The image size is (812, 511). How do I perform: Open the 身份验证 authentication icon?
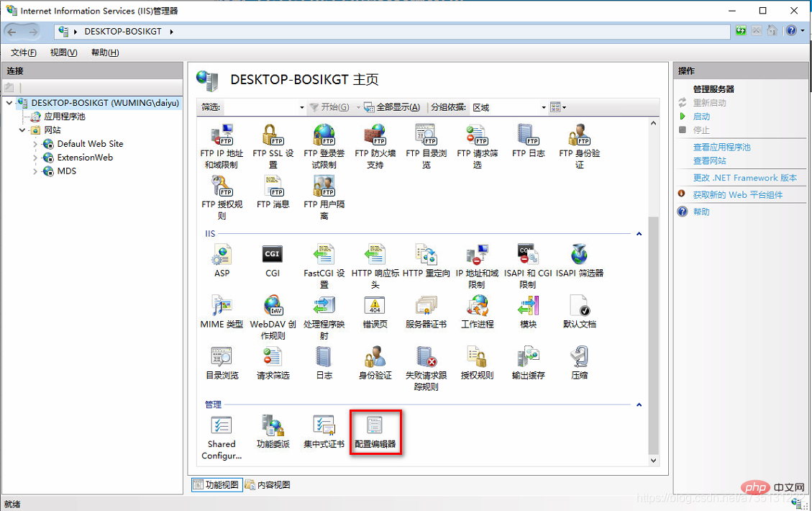pos(375,363)
